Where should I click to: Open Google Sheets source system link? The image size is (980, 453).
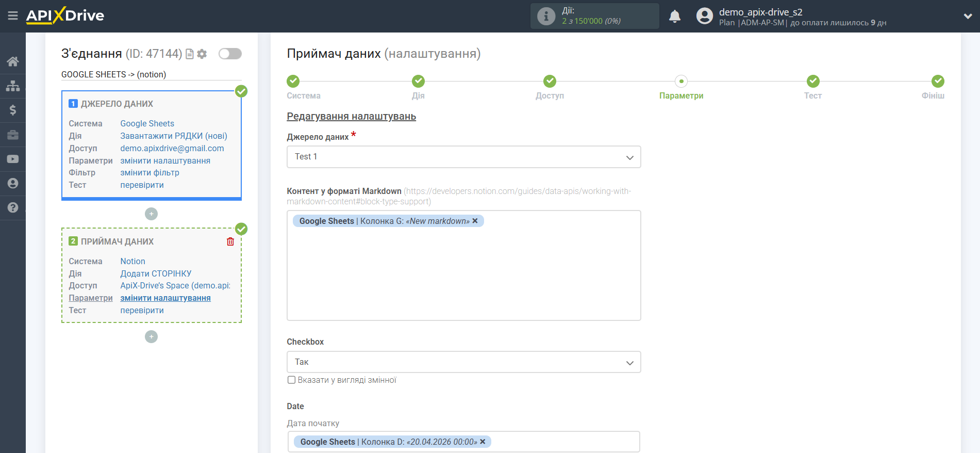coord(147,123)
